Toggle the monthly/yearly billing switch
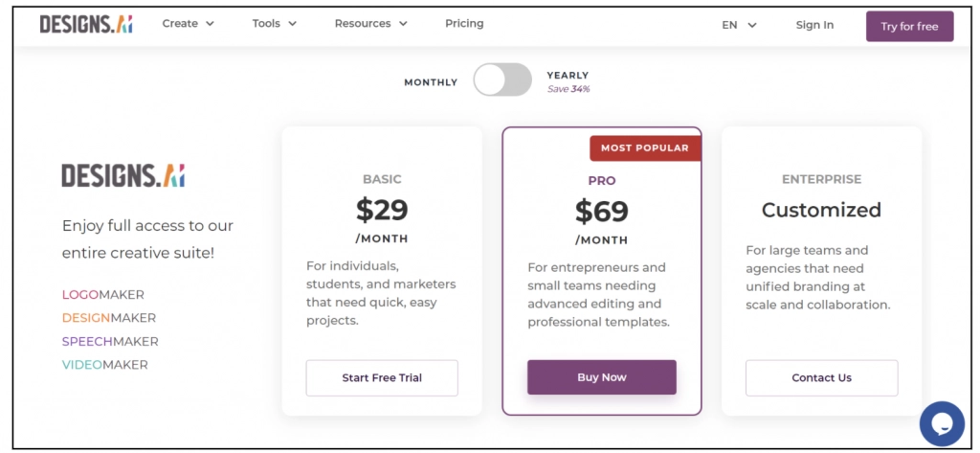Image resolution: width=980 pixels, height=453 pixels. coord(502,80)
